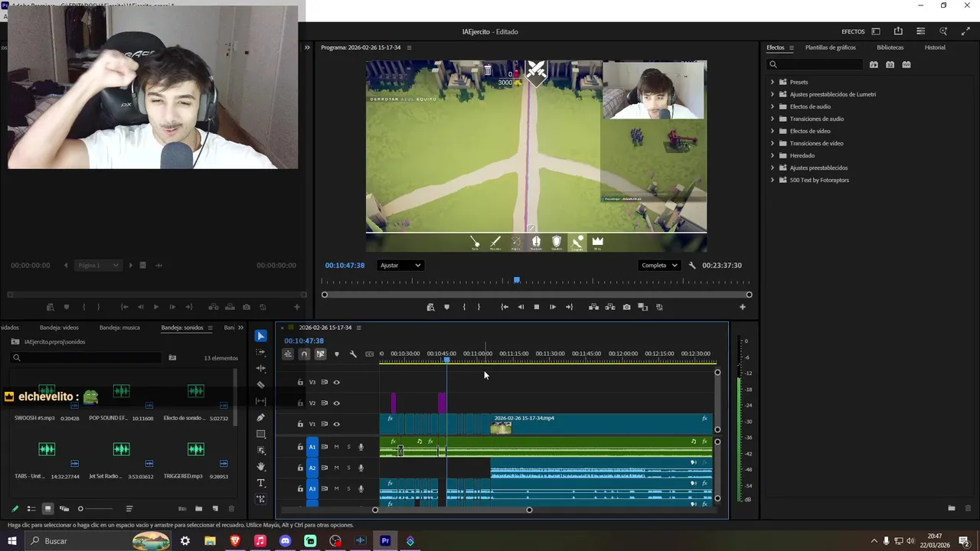Toggle A1 track targeting button
980x551 pixels.
(x=312, y=447)
